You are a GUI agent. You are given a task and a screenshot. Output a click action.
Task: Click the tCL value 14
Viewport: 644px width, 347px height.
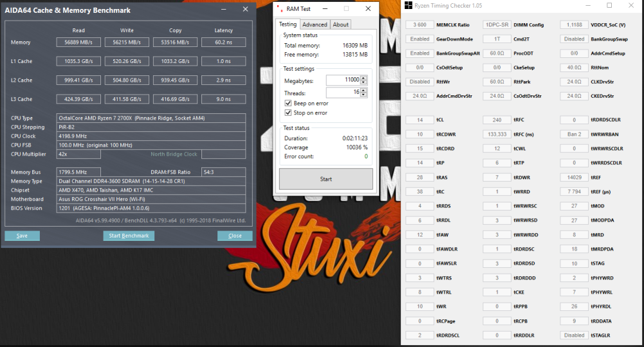click(419, 120)
